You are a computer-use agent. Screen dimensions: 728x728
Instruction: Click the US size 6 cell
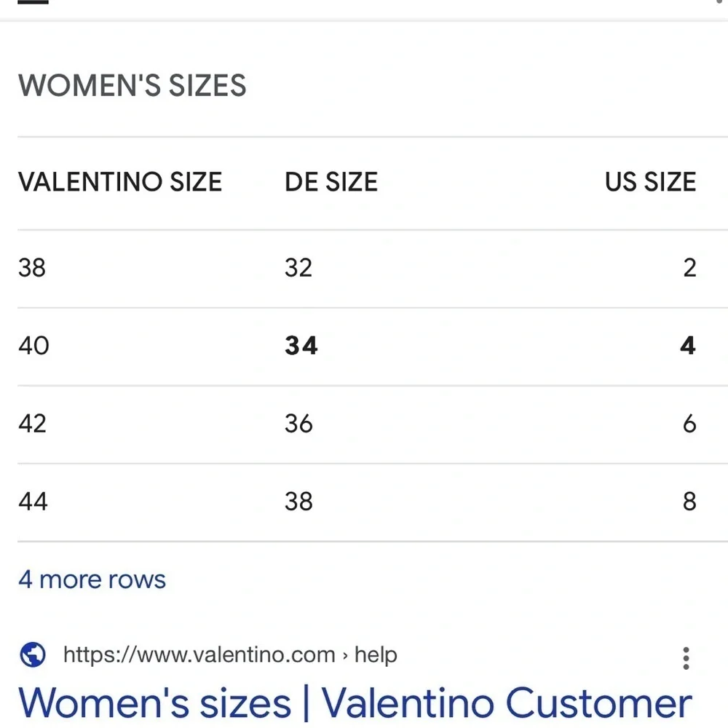689,423
